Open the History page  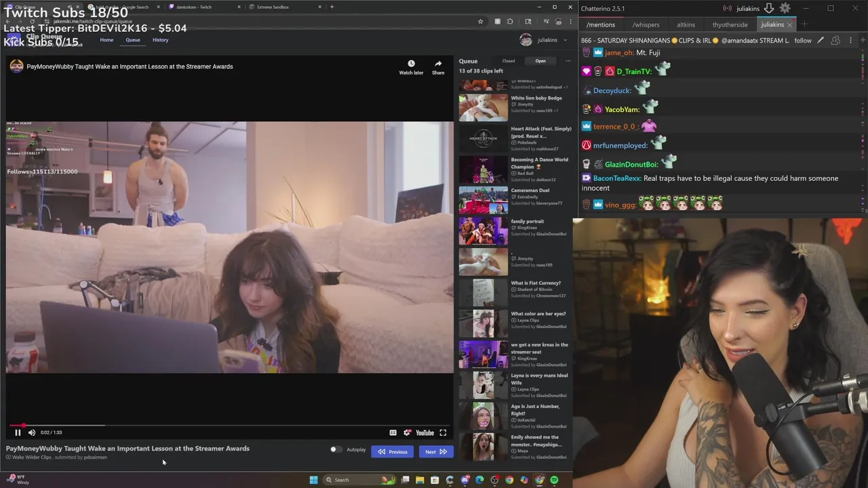tap(160, 40)
